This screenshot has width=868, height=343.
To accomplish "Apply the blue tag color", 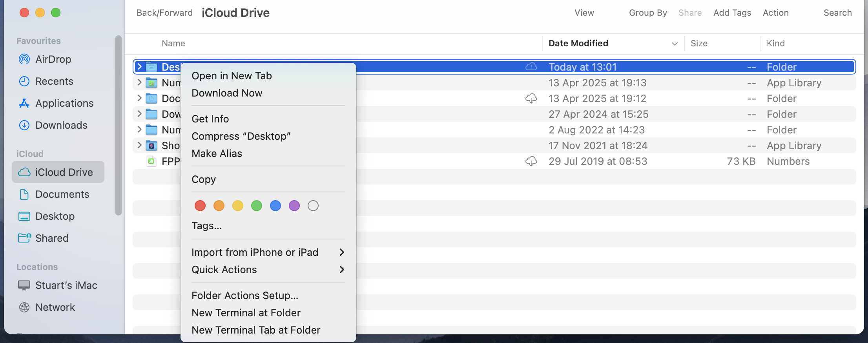I will [275, 206].
